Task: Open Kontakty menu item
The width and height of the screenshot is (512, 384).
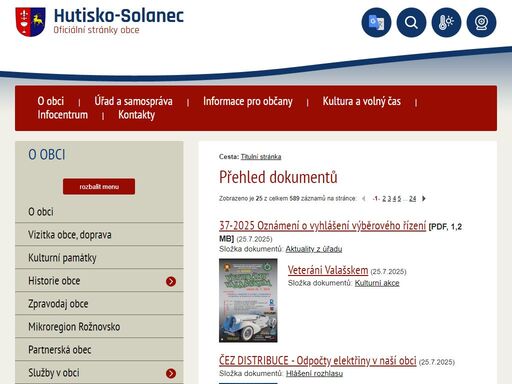Action: click(x=136, y=115)
